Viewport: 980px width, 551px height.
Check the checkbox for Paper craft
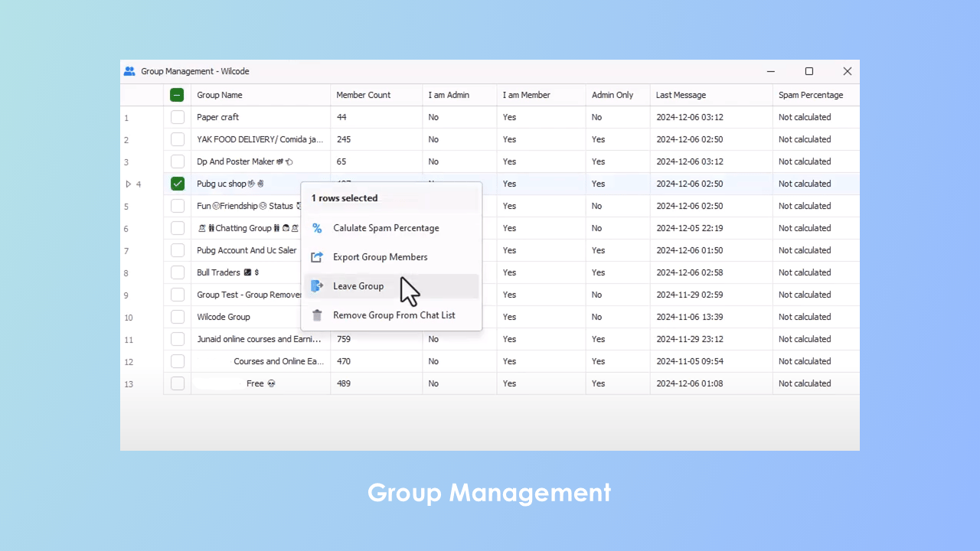[x=177, y=116]
